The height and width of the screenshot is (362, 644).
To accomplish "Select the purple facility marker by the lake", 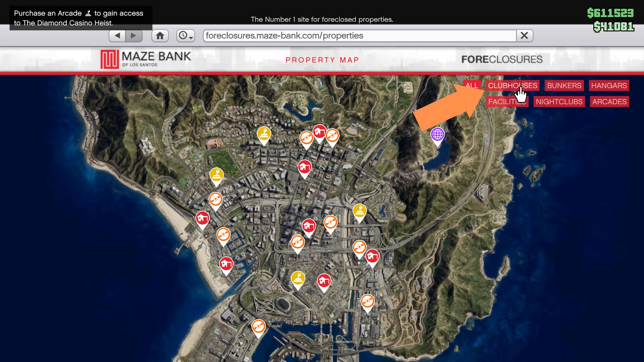I will pos(438,135).
